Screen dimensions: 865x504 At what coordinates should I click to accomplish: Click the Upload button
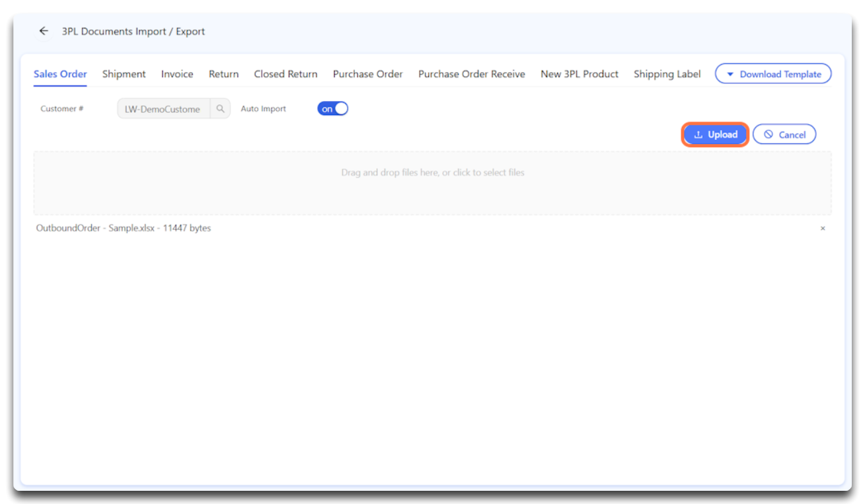[x=715, y=135]
